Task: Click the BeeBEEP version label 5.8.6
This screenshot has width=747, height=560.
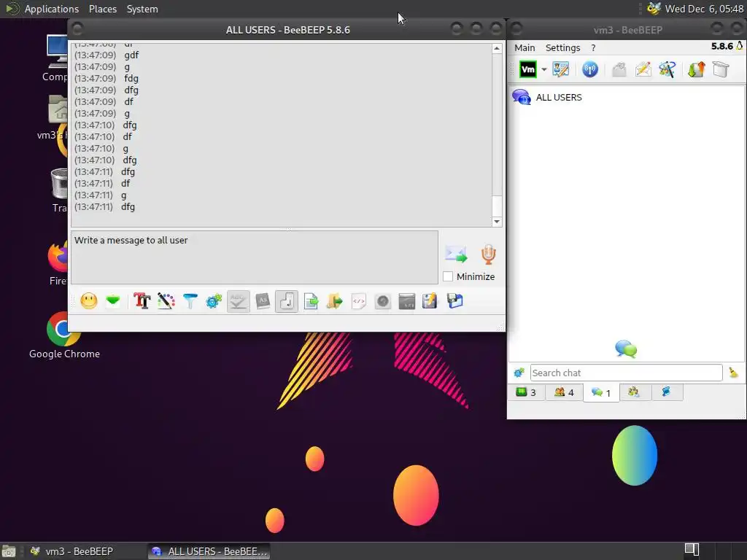Action: (x=721, y=46)
